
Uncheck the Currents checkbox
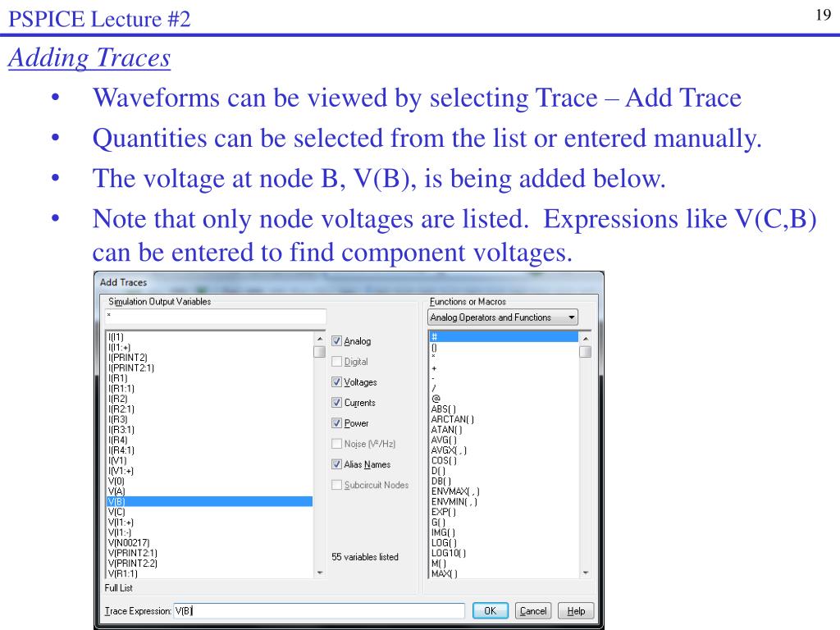point(336,402)
